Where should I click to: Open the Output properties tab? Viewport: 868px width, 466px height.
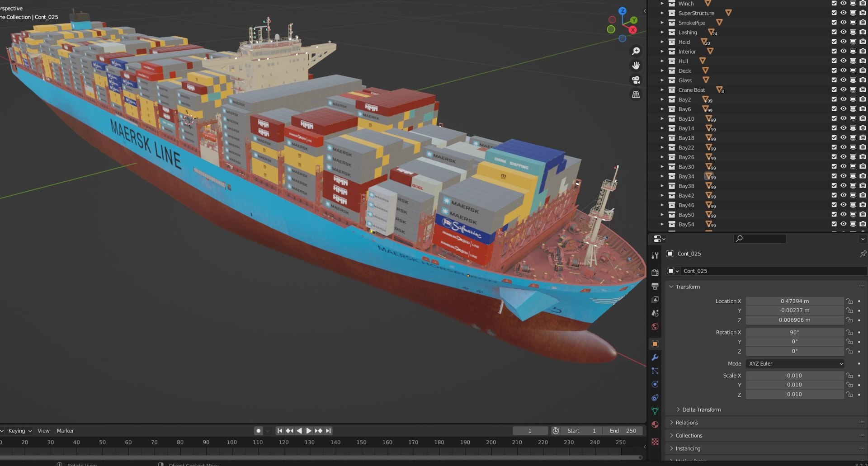pos(655,286)
